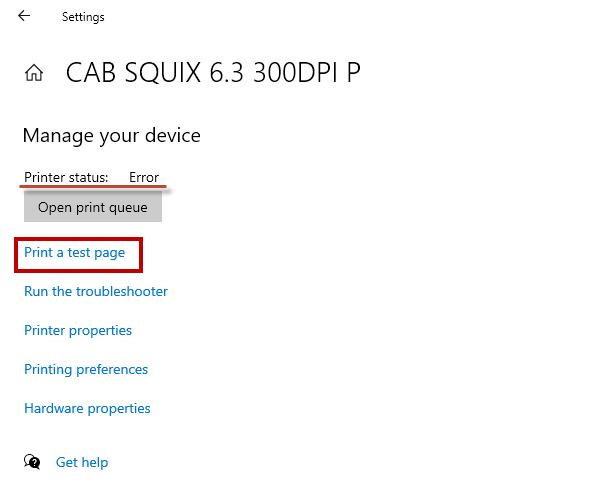Click the Settings window title text

point(83,17)
